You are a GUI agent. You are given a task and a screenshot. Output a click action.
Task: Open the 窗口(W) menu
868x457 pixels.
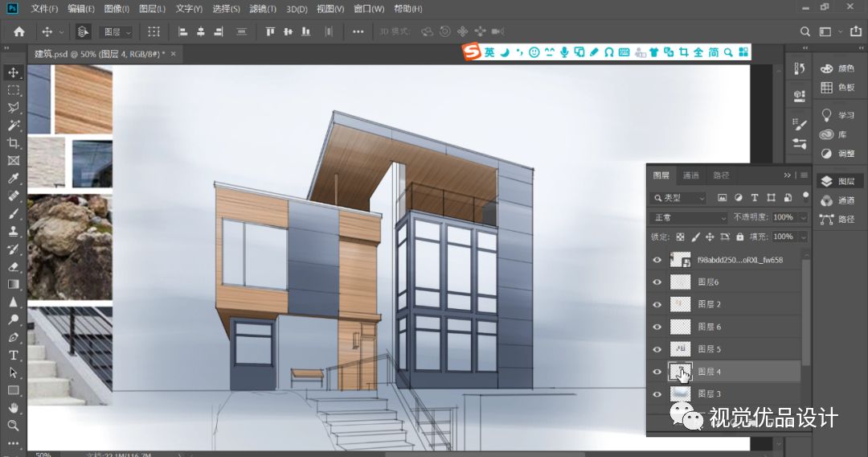369,9
